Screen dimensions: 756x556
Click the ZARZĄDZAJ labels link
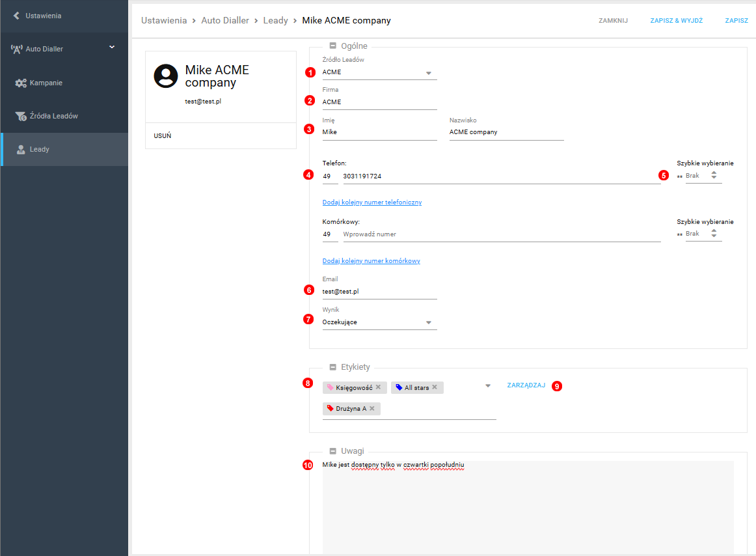(526, 385)
